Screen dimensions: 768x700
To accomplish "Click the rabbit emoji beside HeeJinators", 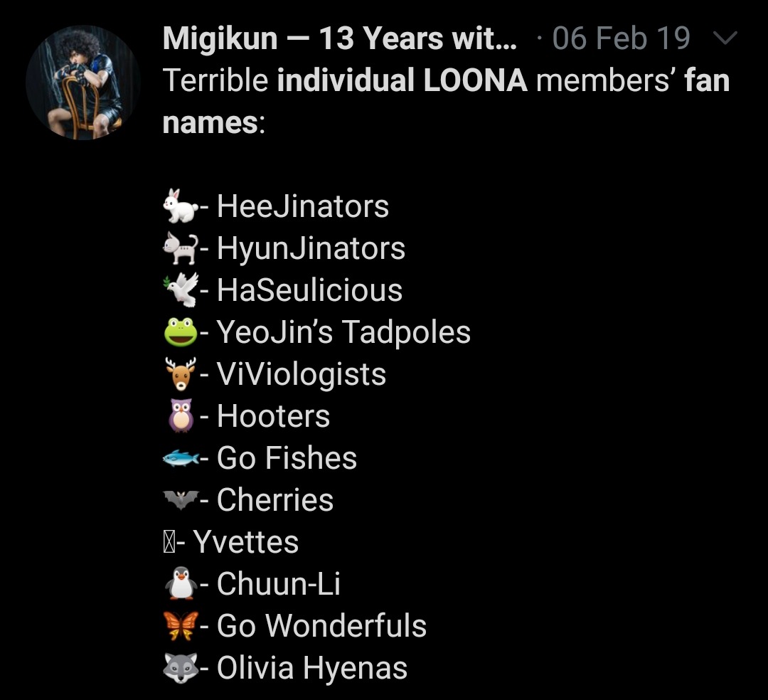I will 180,206.
